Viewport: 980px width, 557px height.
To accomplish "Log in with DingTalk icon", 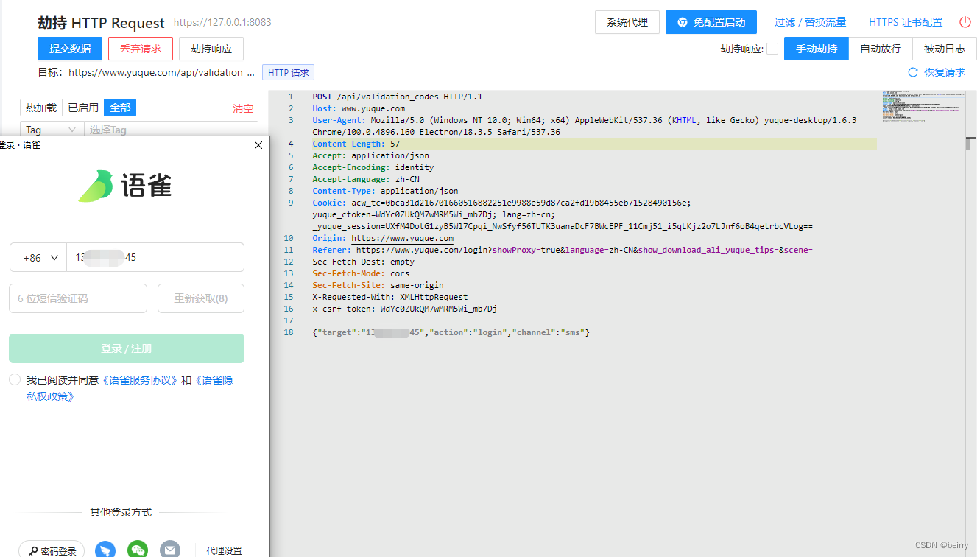I will pos(106,550).
